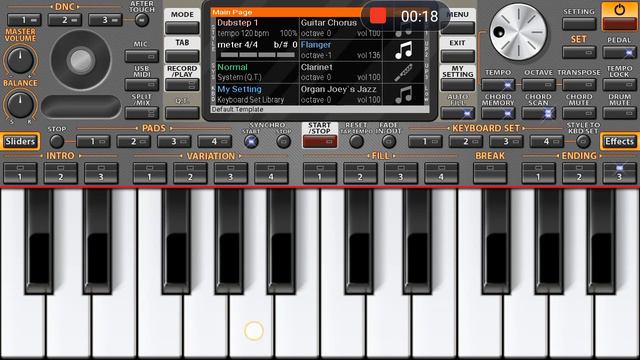
Task: Select the Flanger sound row
Action: (x=340, y=50)
